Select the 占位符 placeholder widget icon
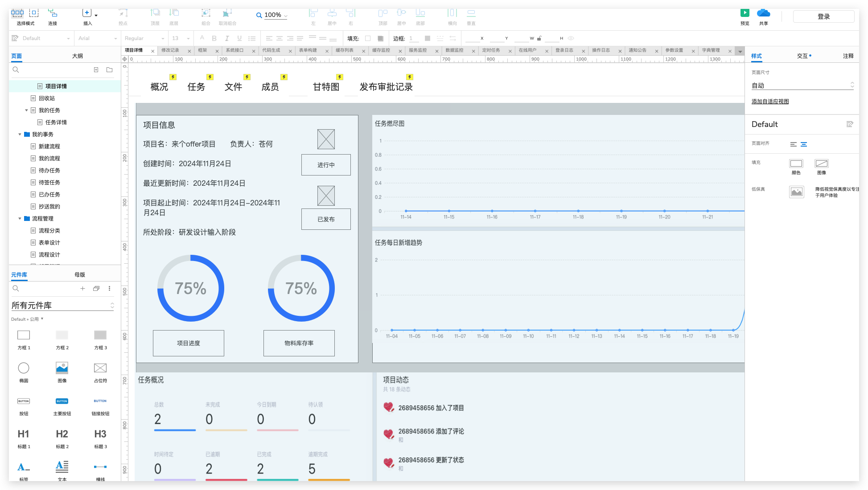Viewport: 868px width, 490px height. click(x=100, y=368)
